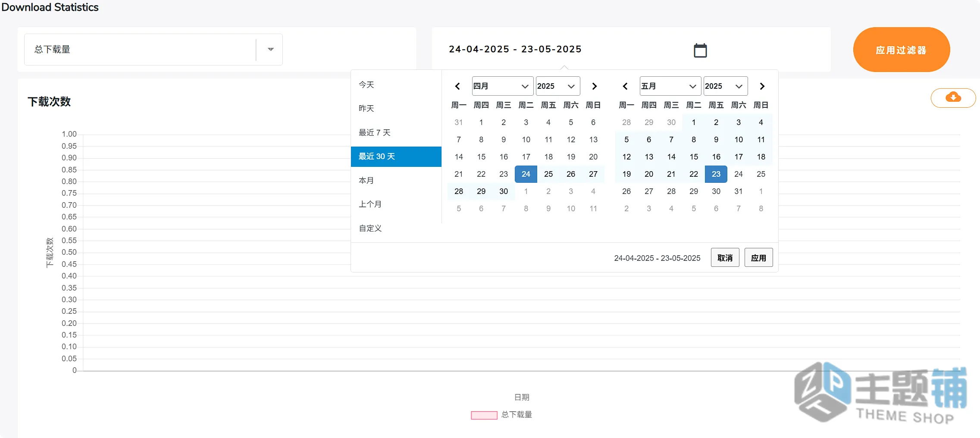
Task: Pick March 31 in left calendar
Action: tap(459, 122)
